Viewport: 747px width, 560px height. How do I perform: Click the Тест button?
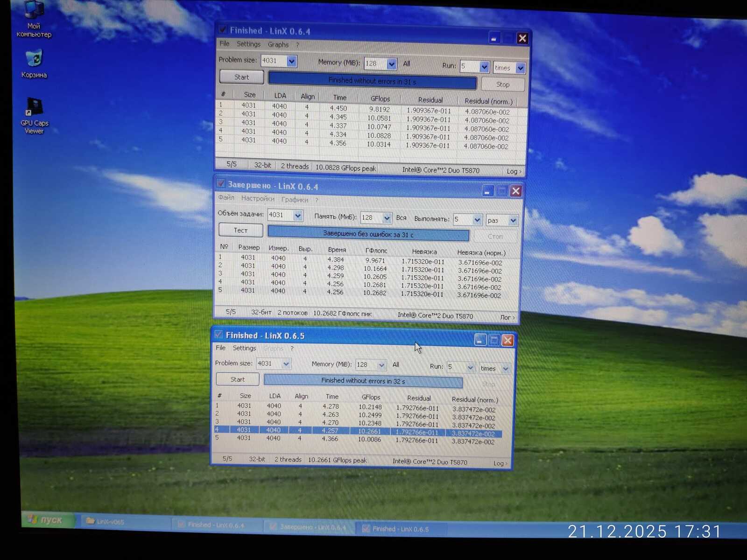tap(240, 230)
